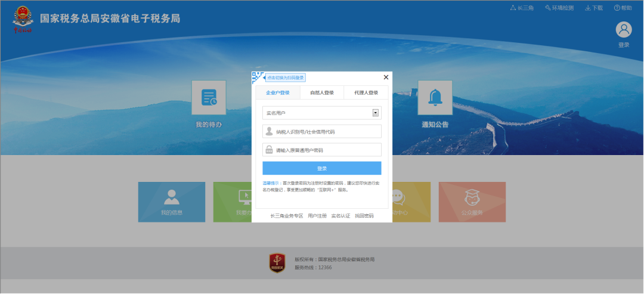
Task: Click the 国家税务总局安徽省电子税务局 title
Action: [x=110, y=18]
